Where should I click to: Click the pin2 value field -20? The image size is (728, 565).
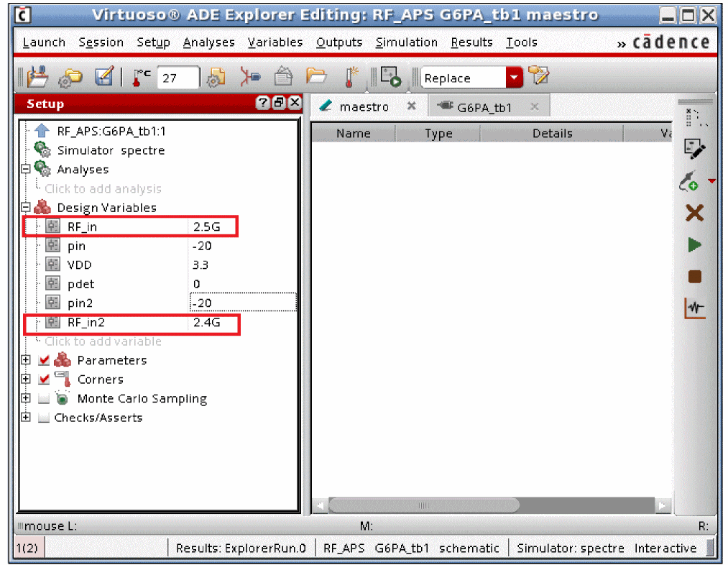(243, 303)
